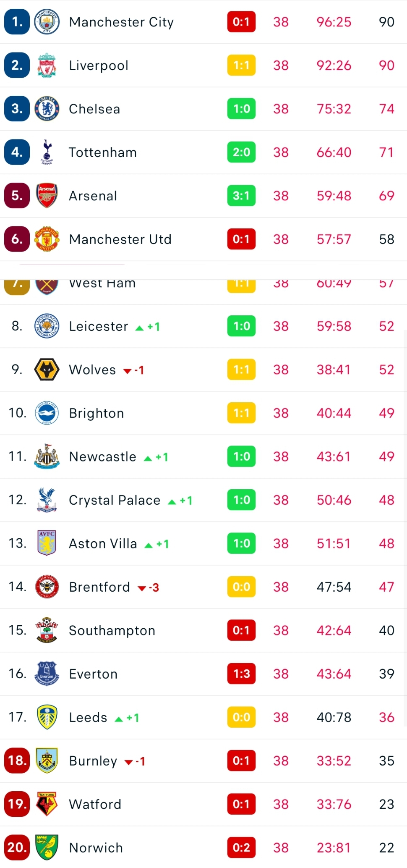Select the Norwich canary crest

[x=47, y=847]
